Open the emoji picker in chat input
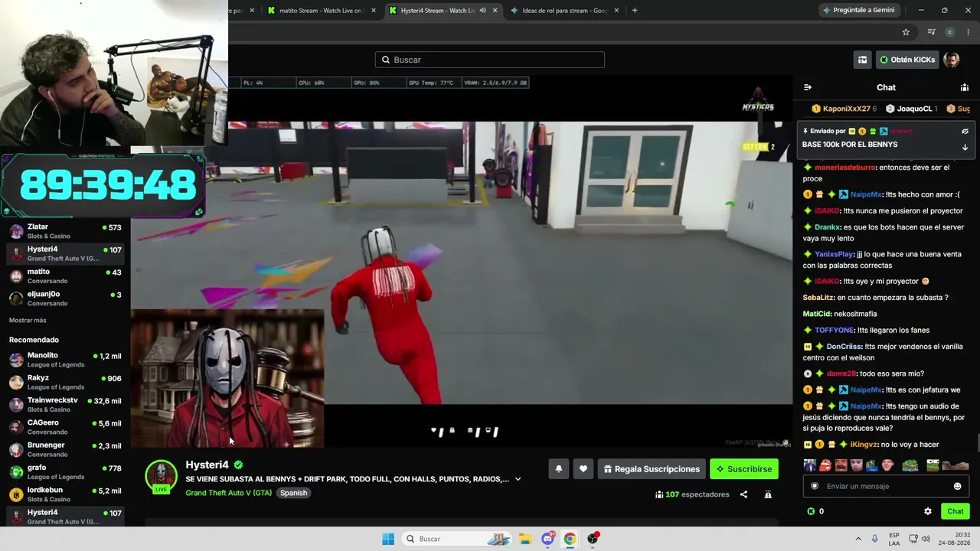Viewport: 980px width, 551px height. (957, 486)
